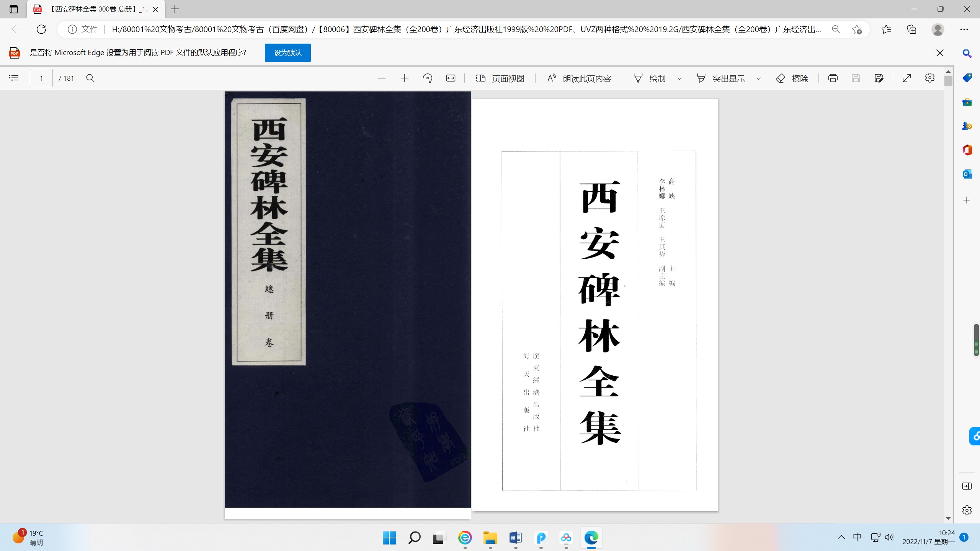
Task: Click 设为默认 button
Action: click(288, 53)
